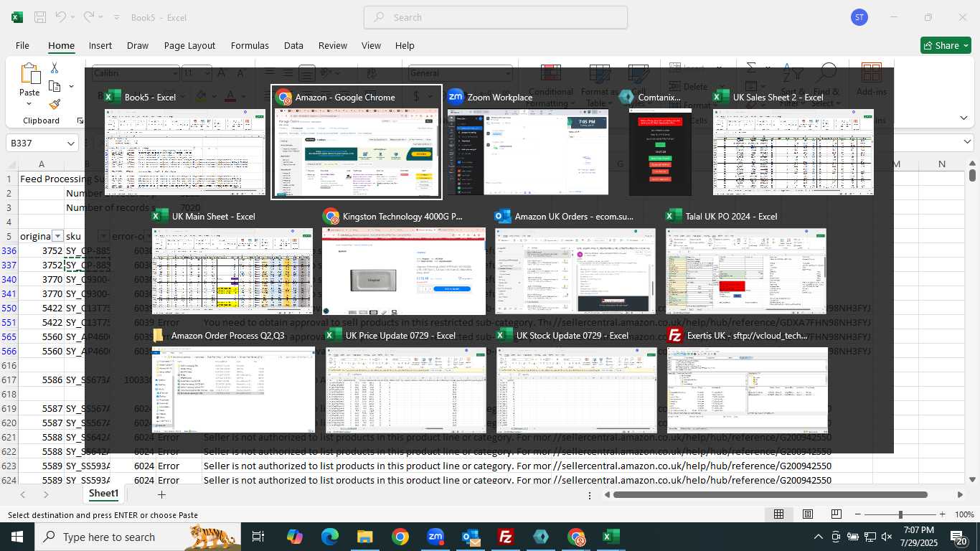The height and width of the screenshot is (551, 980).
Task: Click the horizontal scrollbar thumb
Action: pos(770,494)
